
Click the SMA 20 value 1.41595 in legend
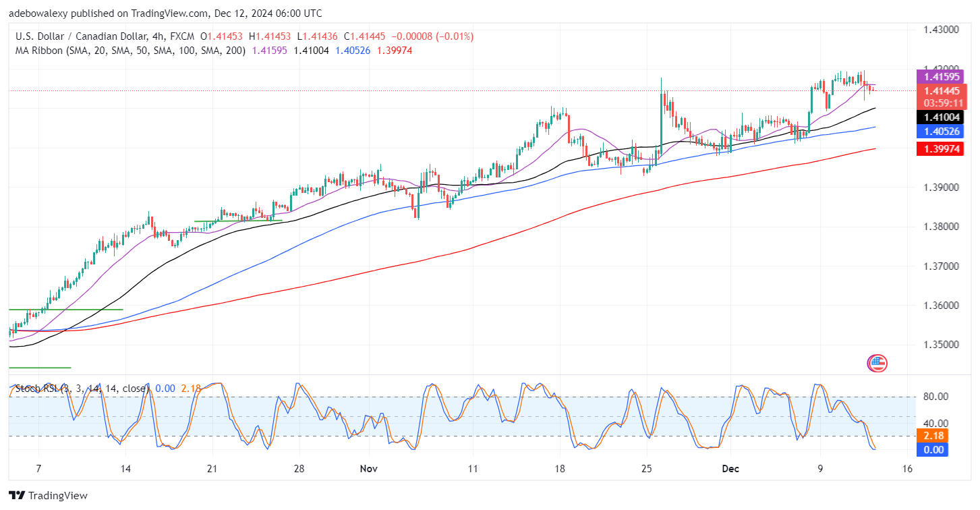[269, 51]
